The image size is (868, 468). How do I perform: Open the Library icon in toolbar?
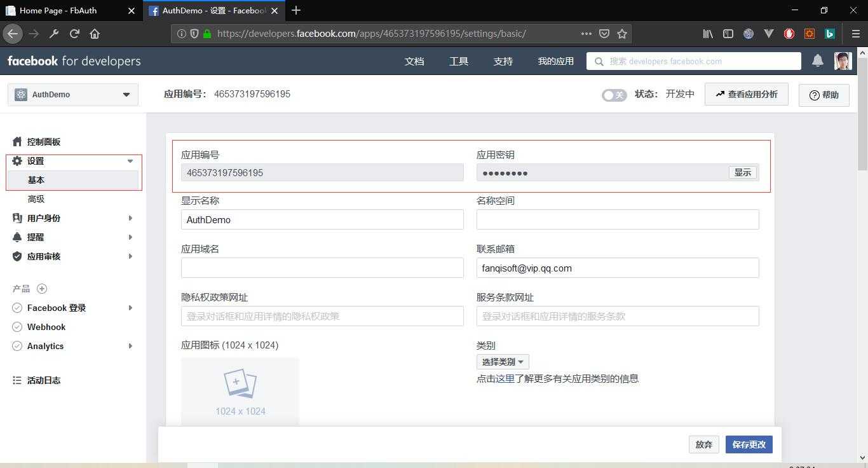(708, 34)
